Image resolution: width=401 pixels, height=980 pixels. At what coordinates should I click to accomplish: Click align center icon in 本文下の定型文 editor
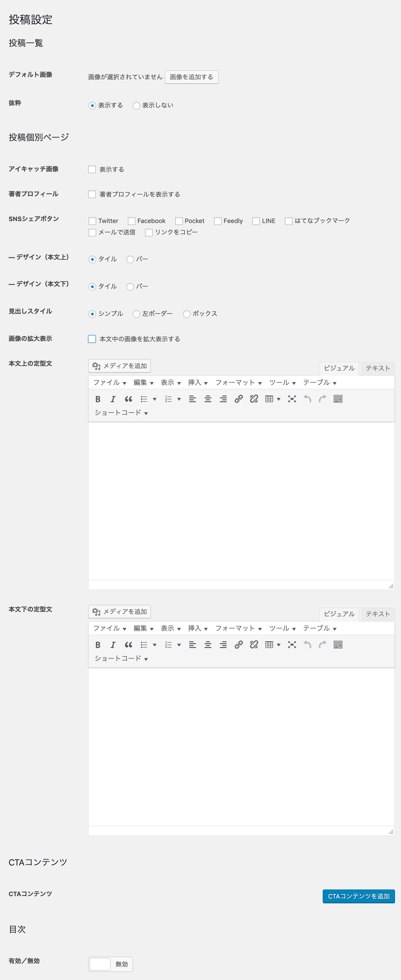(208, 645)
